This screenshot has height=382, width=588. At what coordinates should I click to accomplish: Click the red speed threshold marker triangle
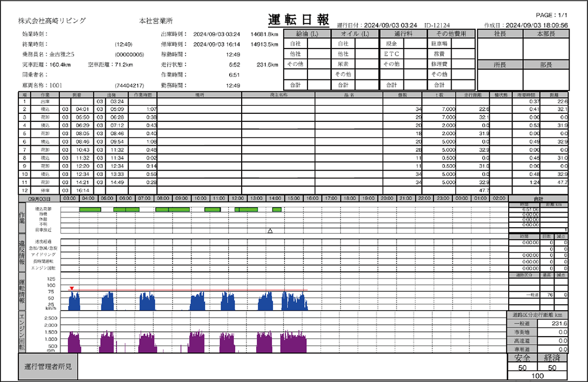(71, 289)
